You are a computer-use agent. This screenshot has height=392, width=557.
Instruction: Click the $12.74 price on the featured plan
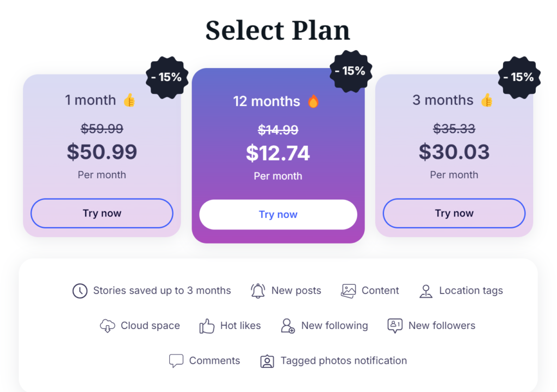click(278, 153)
